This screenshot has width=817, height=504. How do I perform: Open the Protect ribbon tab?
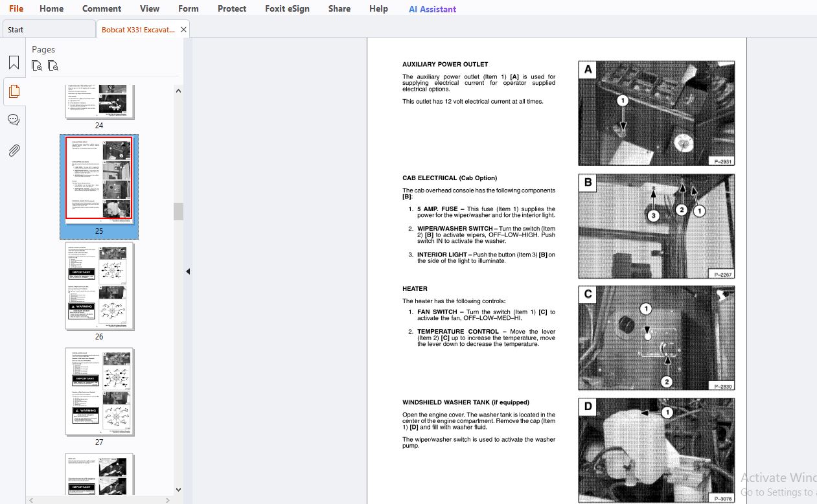pos(232,8)
